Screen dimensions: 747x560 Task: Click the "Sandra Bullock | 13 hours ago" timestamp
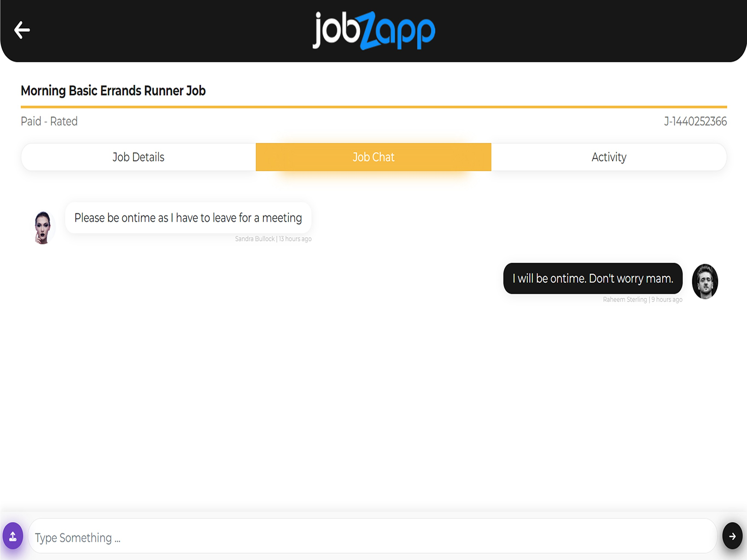pyautogui.click(x=273, y=239)
